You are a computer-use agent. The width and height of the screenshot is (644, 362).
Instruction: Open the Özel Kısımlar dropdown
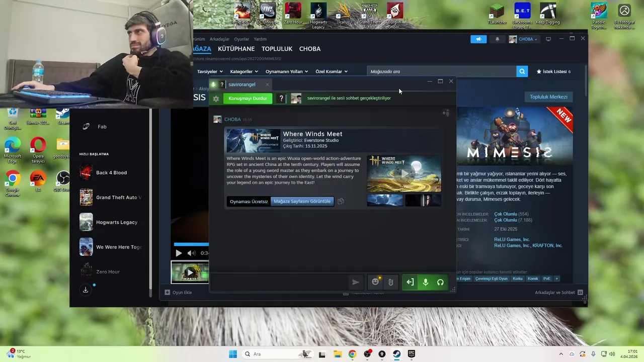point(332,71)
